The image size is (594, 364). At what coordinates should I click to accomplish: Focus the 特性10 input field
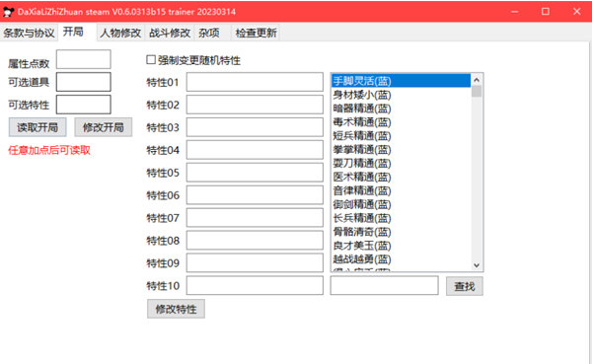255,286
